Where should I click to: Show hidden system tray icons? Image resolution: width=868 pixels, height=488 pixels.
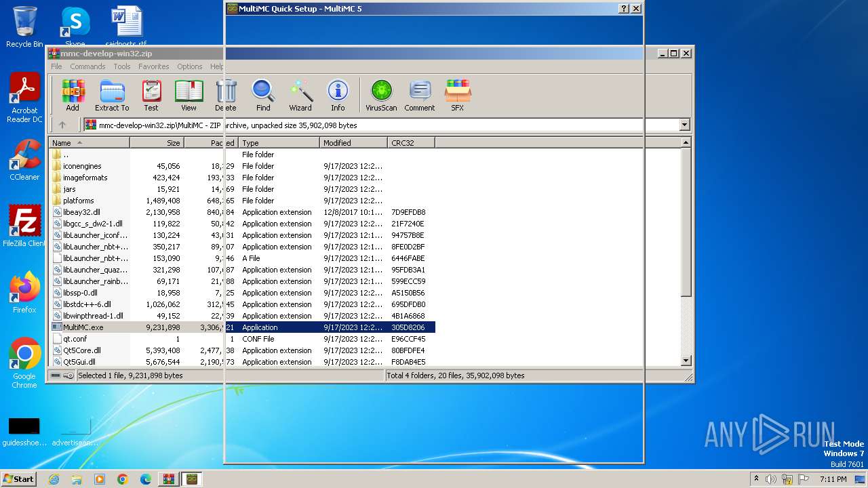tap(756, 479)
